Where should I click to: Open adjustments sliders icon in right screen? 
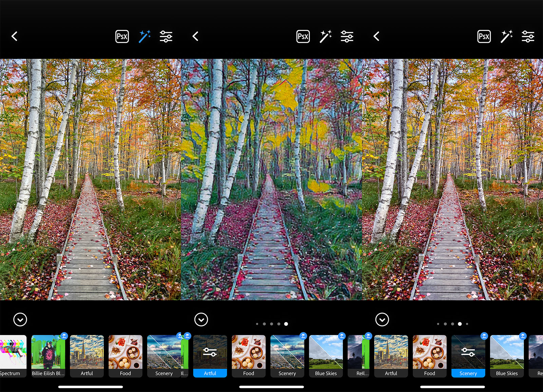528,36
